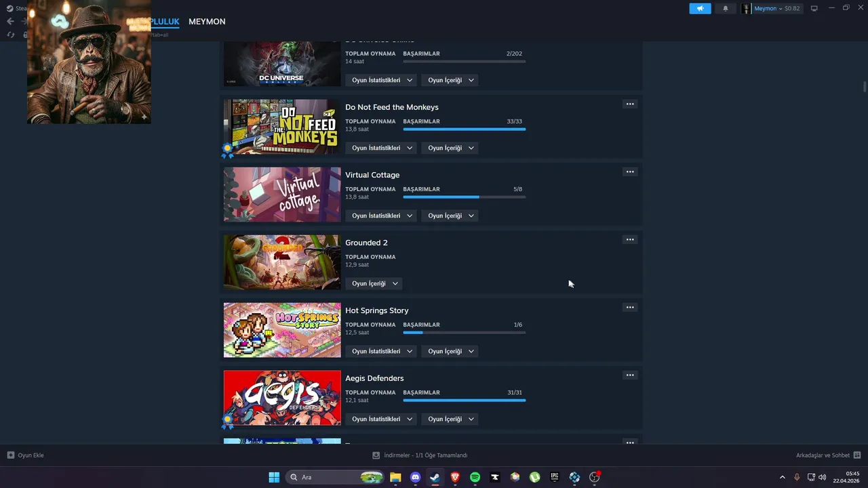Open Brave browser from the taskbar
The image size is (868, 488).
pyautogui.click(x=455, y=477)
